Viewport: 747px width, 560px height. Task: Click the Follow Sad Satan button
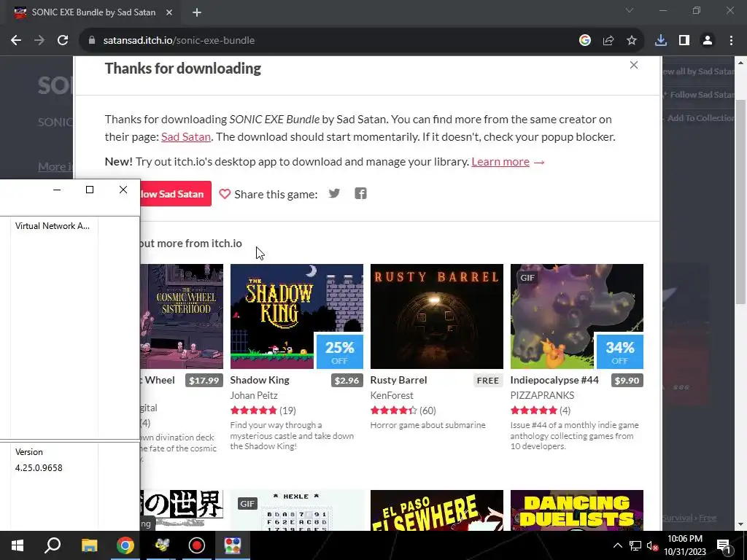click(175, 194)
